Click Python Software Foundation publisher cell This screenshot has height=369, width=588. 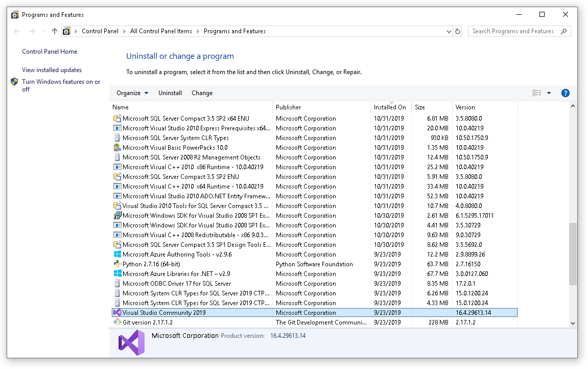(314, 264)
